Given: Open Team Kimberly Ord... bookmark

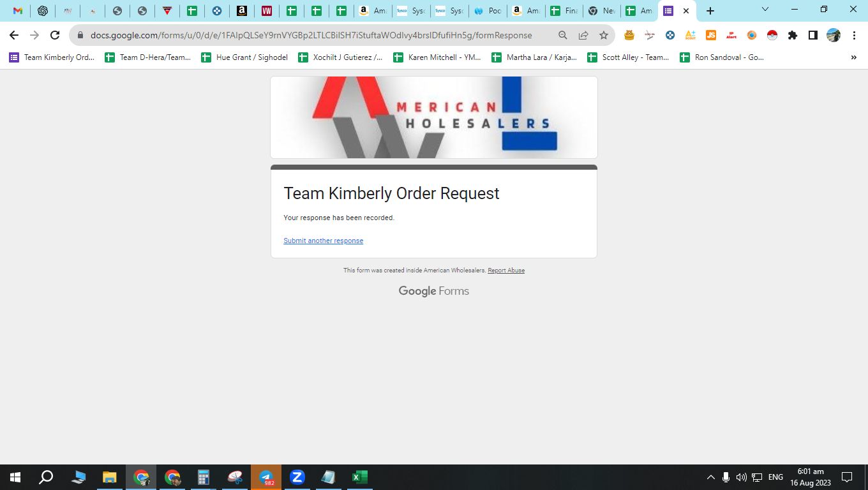Looking at the screenshot, I should [x=52, y=57].
